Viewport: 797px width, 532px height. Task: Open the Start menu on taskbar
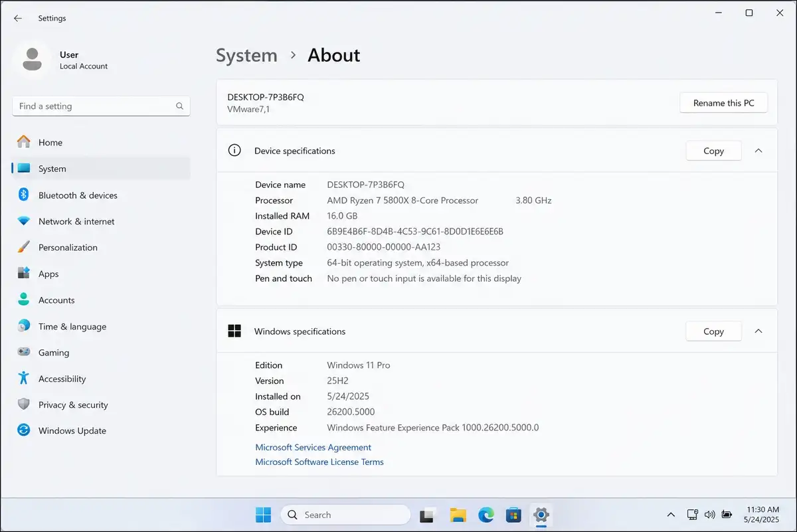coord(263,515)
